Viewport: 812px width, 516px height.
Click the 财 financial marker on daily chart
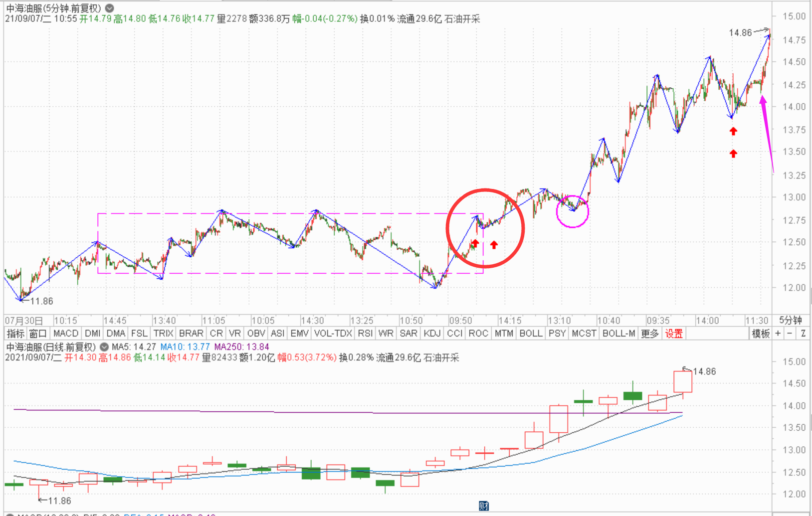pos(483,506)
